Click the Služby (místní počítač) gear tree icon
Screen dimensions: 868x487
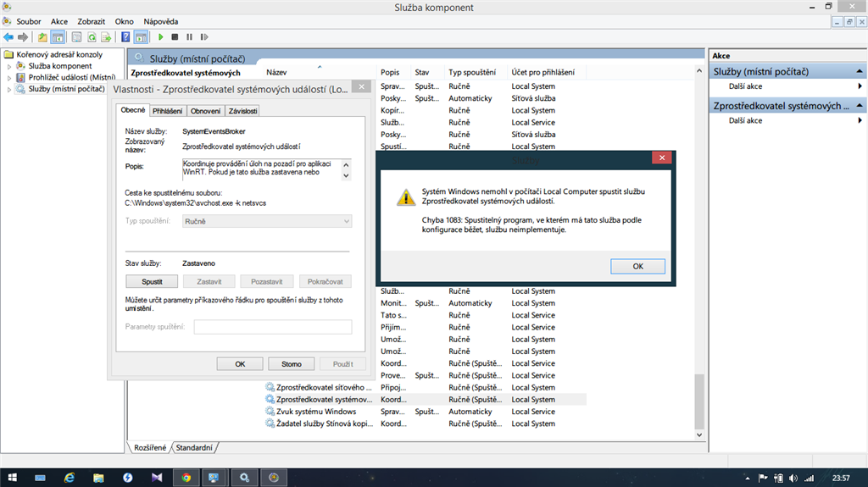pyautogui.click(x=20, y=89)
